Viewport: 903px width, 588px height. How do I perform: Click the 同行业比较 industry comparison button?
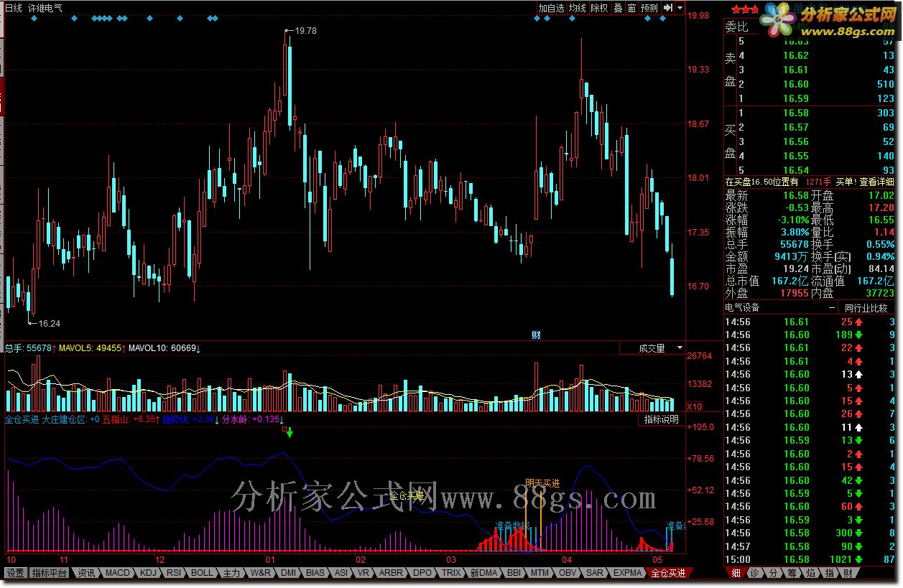click(x=865, y=308)
